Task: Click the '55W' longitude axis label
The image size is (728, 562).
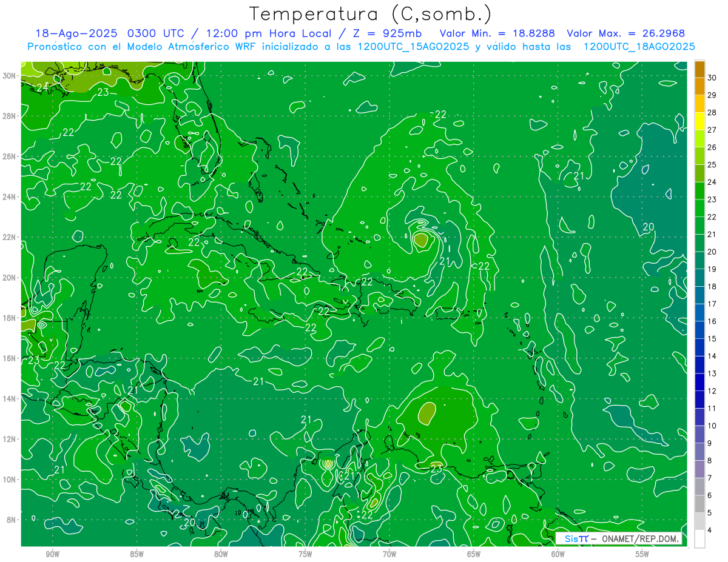Action: [x=642, y=555]
